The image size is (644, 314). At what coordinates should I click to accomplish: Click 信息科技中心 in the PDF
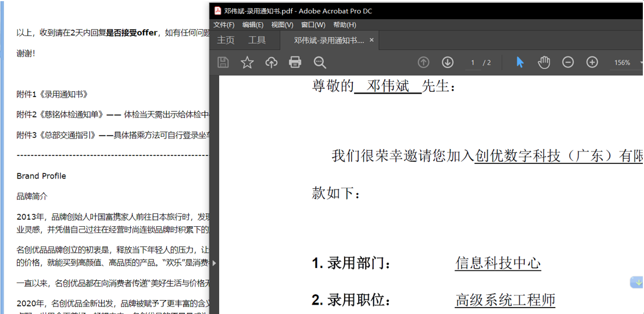(x=498, y=263)
